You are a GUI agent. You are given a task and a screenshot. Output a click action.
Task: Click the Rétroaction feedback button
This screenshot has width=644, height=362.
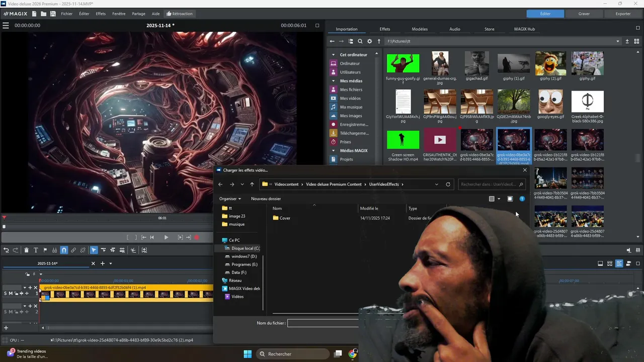(180, 14)
